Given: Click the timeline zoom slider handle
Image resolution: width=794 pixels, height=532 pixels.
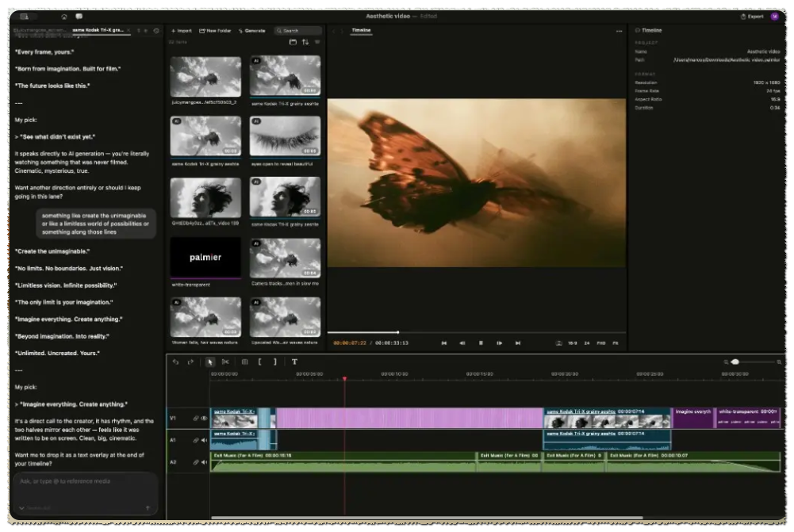Looking at the screenshot, I should tap(735, 362).
